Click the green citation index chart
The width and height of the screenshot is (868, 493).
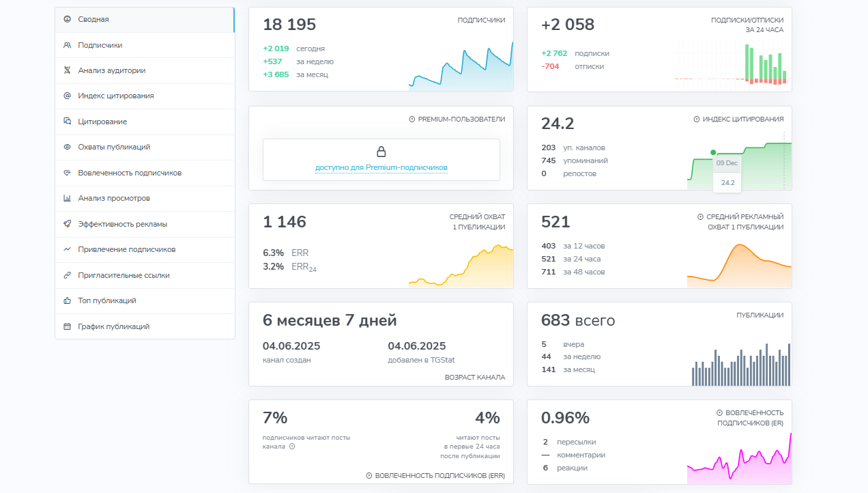tap(739, 166)
